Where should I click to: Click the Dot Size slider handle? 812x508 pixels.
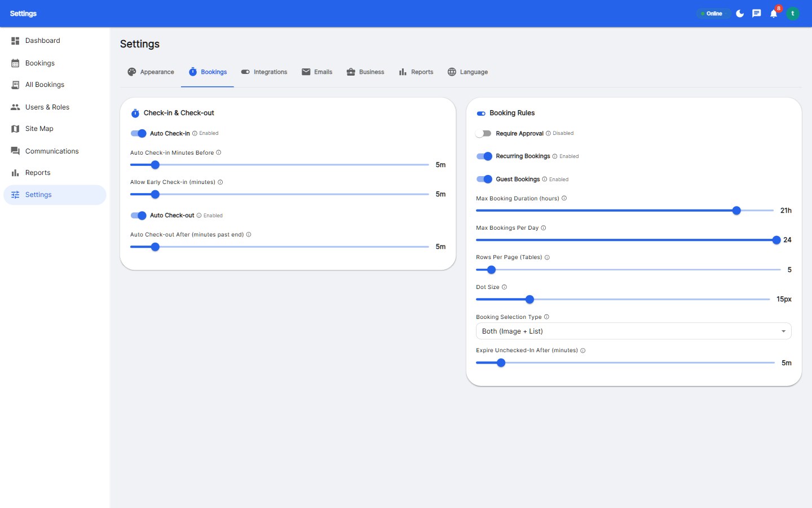point(529,299)
